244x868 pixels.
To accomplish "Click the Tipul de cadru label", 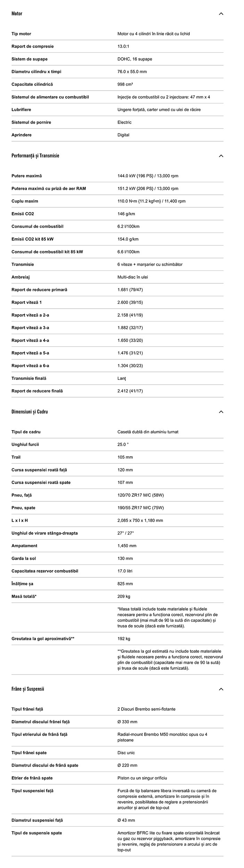I will (x=26, y=432).
